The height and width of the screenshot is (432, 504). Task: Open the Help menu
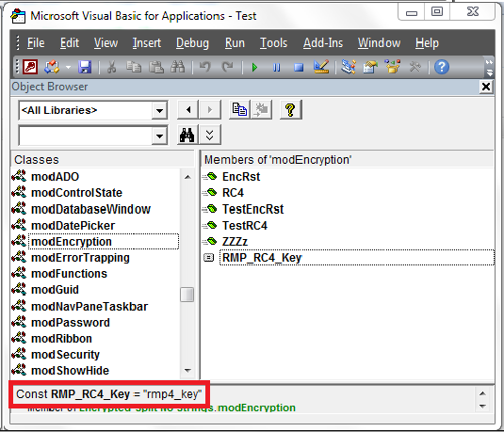pos(427,42)
